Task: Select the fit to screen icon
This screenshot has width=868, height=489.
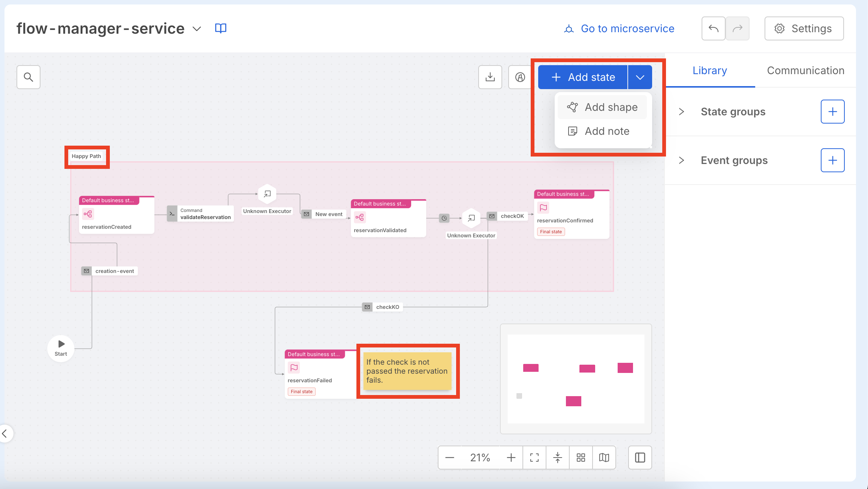Action: click(534, 457)
